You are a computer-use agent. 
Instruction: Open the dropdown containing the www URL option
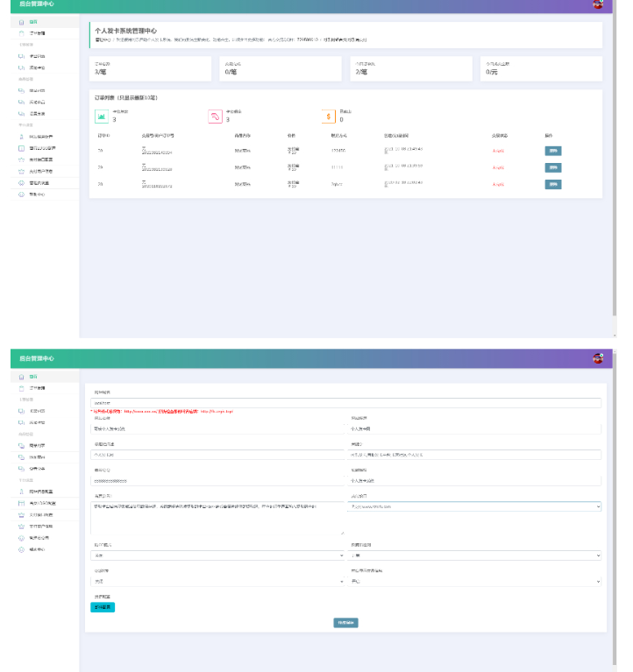[473, 506]
